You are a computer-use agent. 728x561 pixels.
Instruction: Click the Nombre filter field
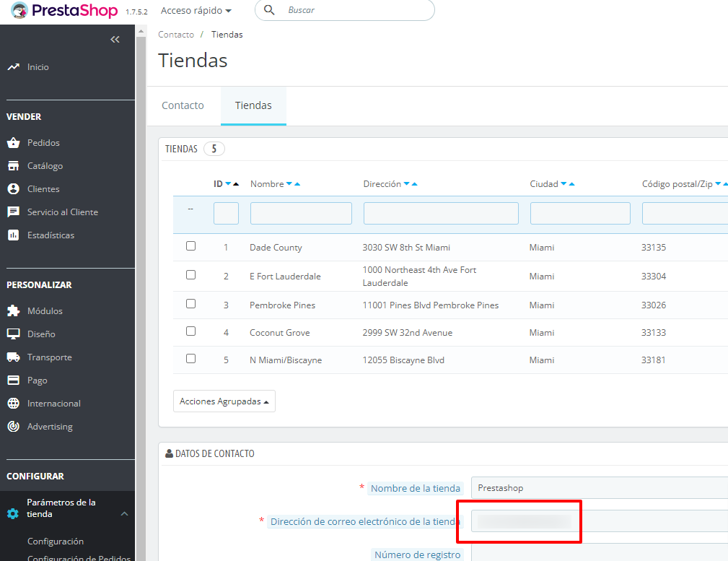click(x=302, y=213)
